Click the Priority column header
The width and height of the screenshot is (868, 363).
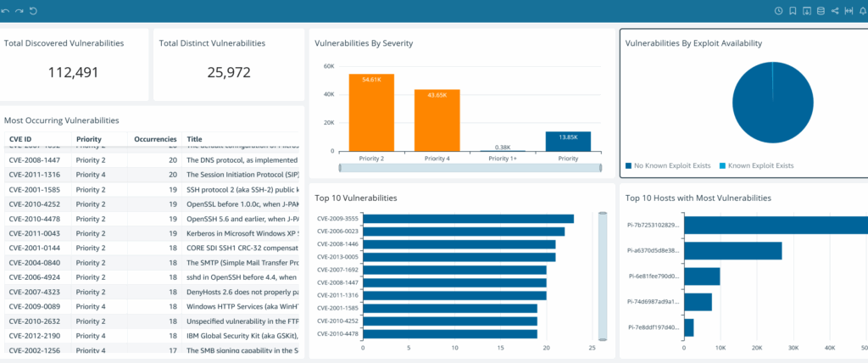(x=90, y=139)
